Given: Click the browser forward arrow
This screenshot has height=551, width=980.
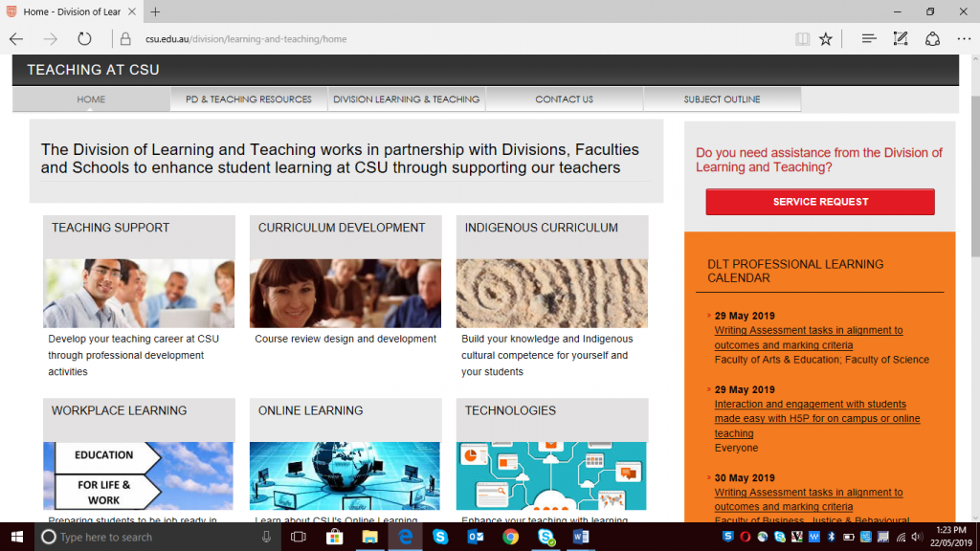Looking at the screenshot, I should point(50,38).
